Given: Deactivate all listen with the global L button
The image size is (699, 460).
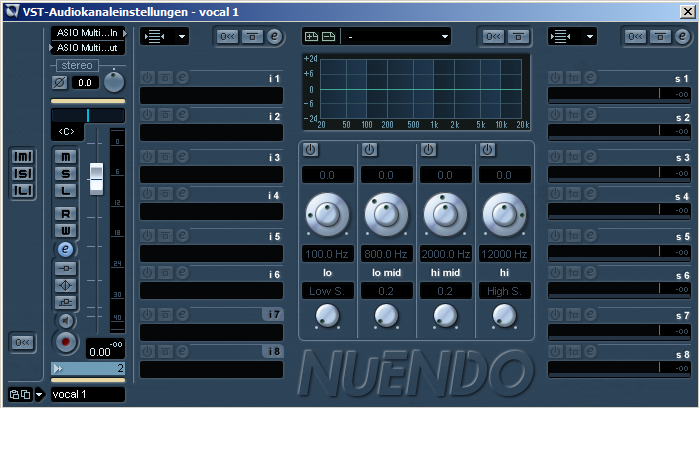Looking at the screenshot, I should [x=23, y=191].
